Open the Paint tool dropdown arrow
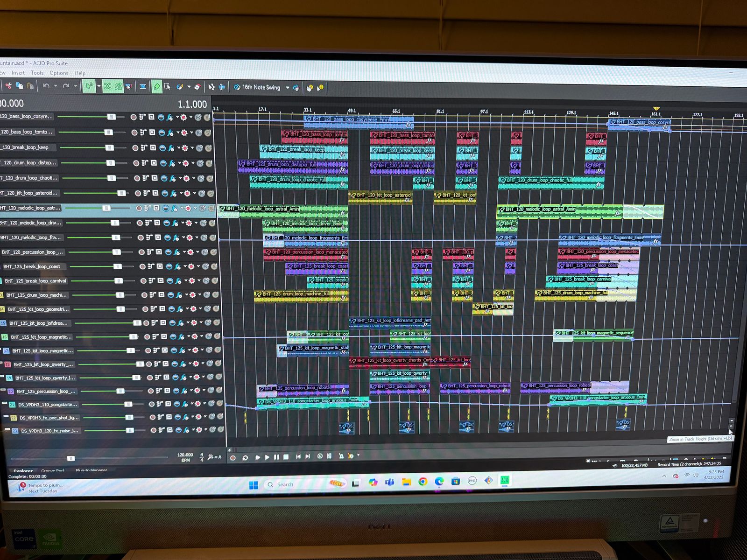This screenshot has width=747, height=560. click(189, 87)
